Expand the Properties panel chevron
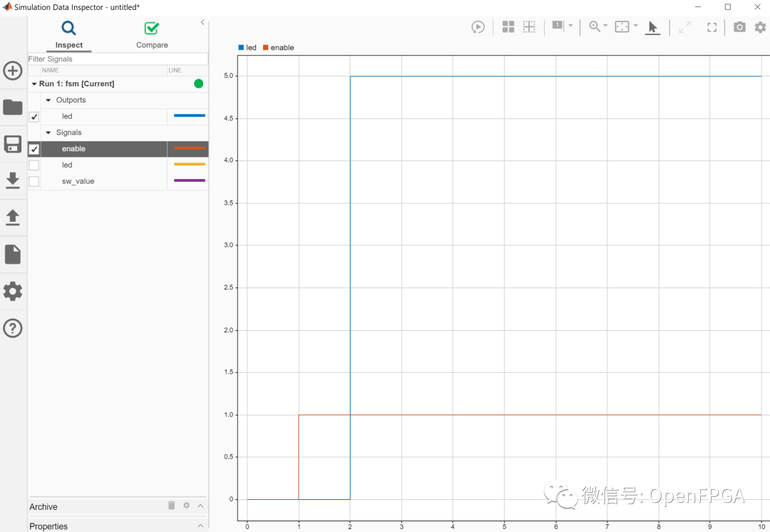 point(200,526)
